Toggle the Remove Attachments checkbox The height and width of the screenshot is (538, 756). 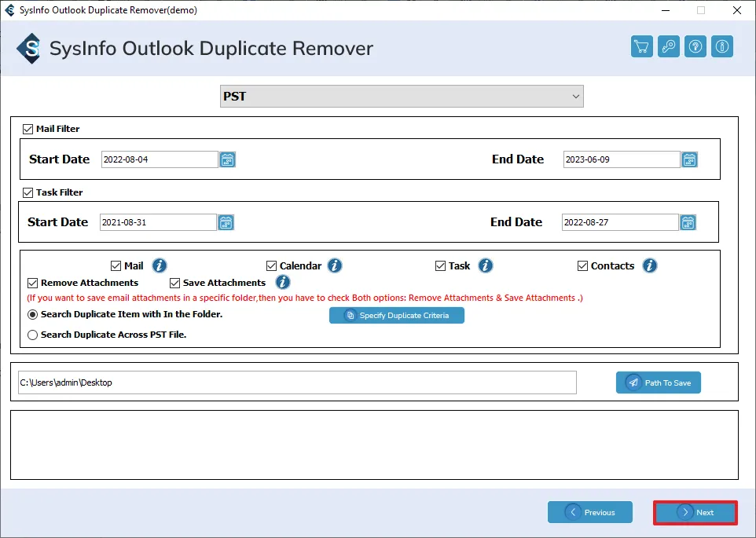[33, 283]
